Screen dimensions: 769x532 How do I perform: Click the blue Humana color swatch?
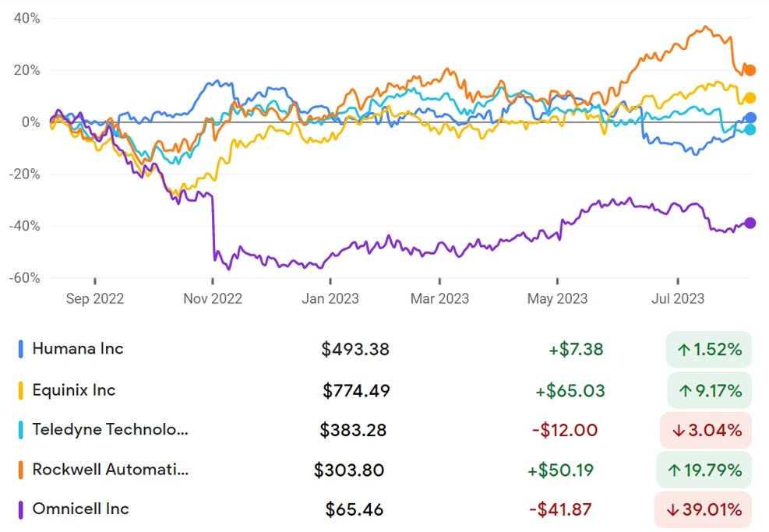[x=20, y=349]
